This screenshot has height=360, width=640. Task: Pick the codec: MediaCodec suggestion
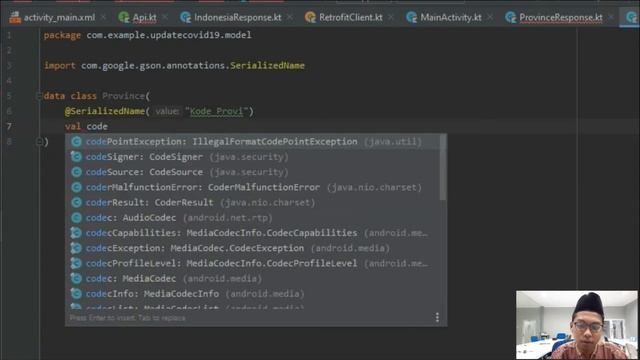[x=252, y=278]
